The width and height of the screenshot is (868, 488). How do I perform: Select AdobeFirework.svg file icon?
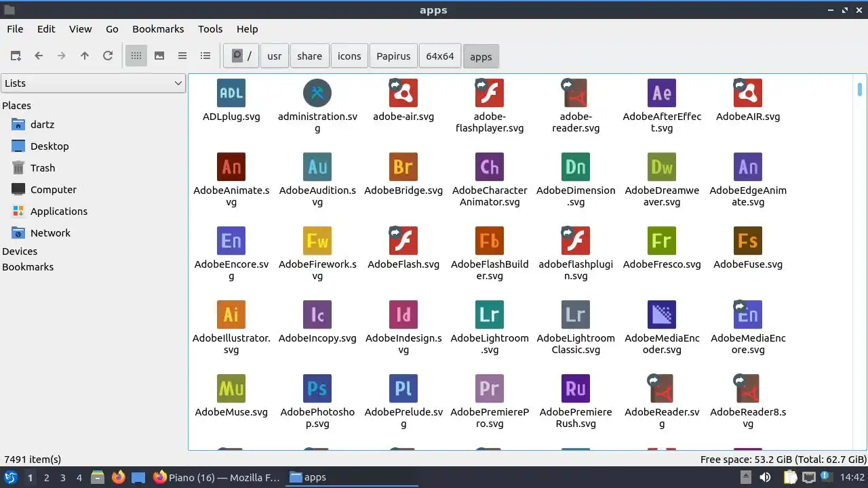[317, 241]
